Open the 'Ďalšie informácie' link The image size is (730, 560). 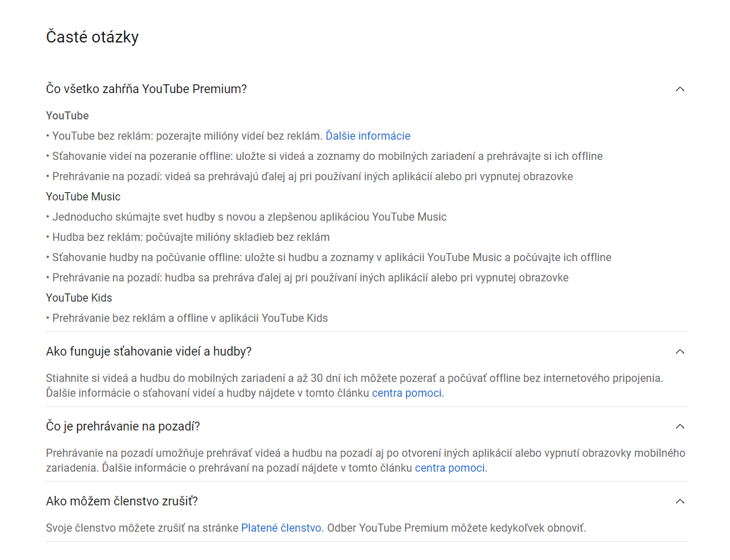coord(368,136)
